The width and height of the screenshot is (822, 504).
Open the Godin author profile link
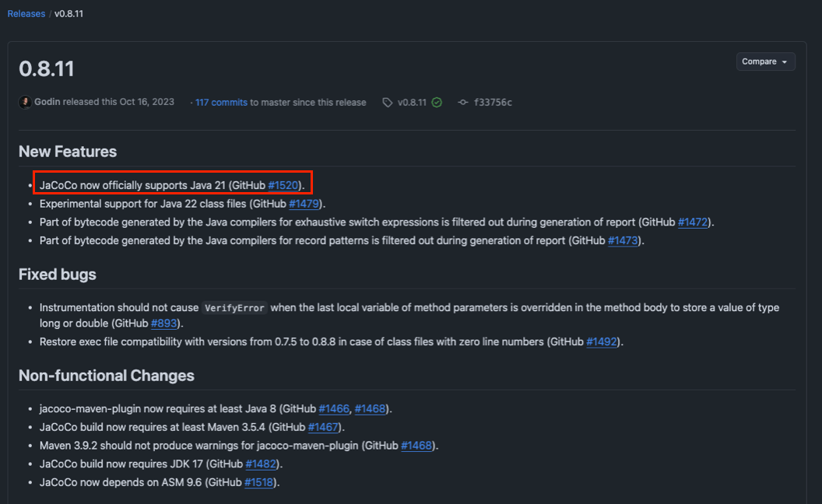pos(47,102)
